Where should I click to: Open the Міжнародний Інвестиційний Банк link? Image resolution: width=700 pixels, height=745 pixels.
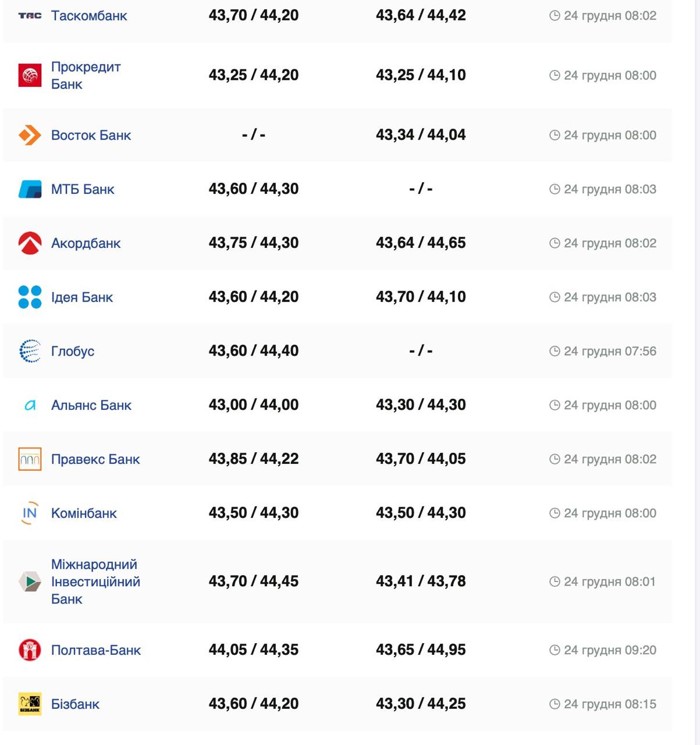pyautogui.click(x=95, y=581)
